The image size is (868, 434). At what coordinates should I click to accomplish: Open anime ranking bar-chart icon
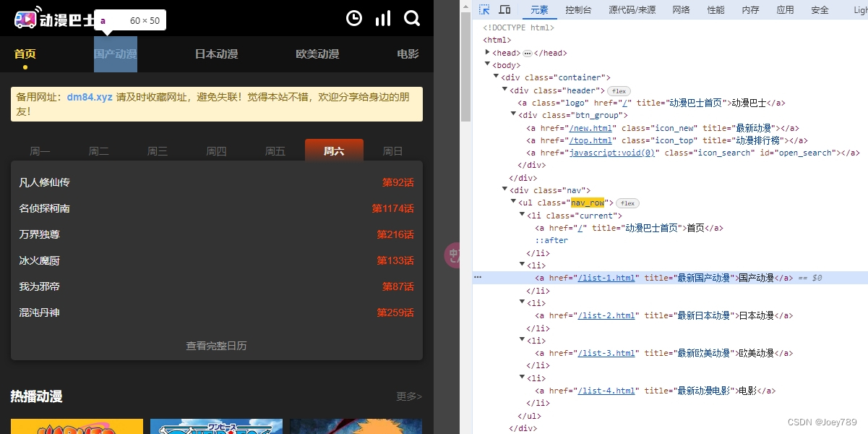point(383,18)
